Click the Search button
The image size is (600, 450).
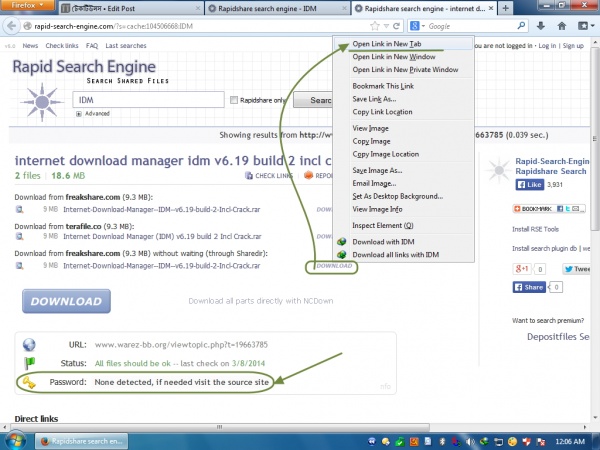click(x=313, y=100)
